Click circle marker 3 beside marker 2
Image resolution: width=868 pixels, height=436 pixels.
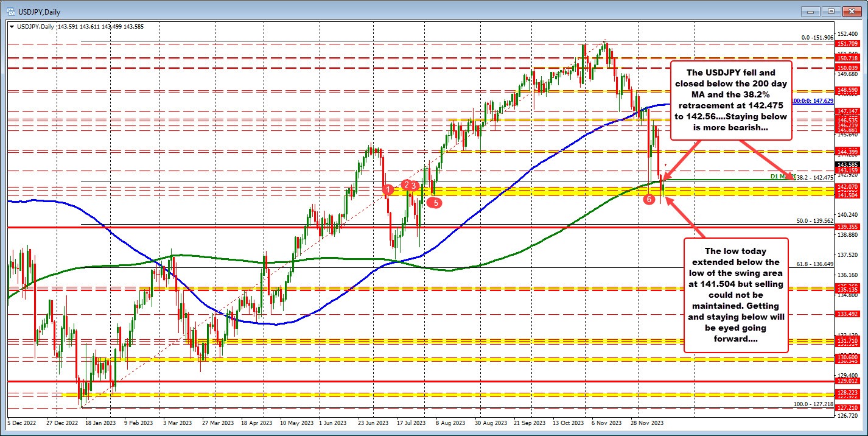tap(415, 185)
